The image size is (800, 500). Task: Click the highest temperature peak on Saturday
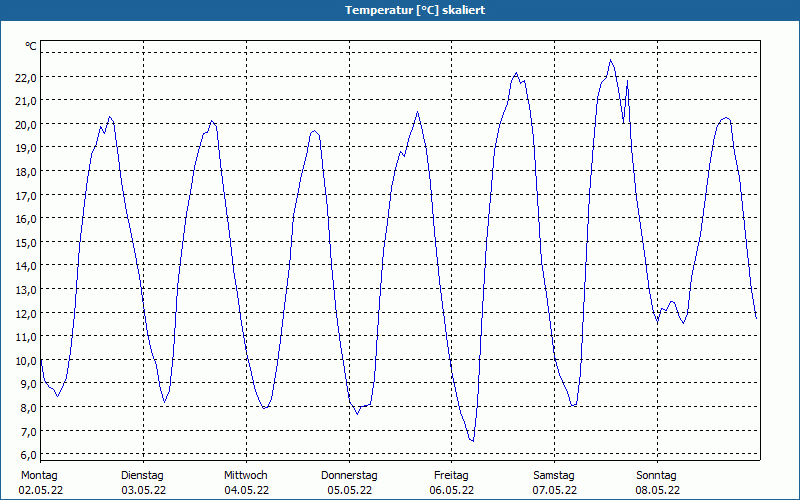[x=611, y=60]
